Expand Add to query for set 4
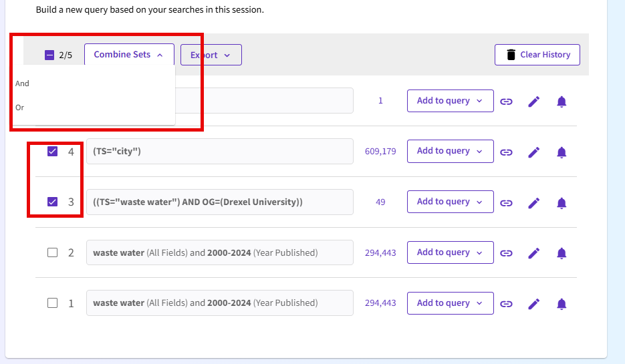Screen dimensions: 625x364 450,151
